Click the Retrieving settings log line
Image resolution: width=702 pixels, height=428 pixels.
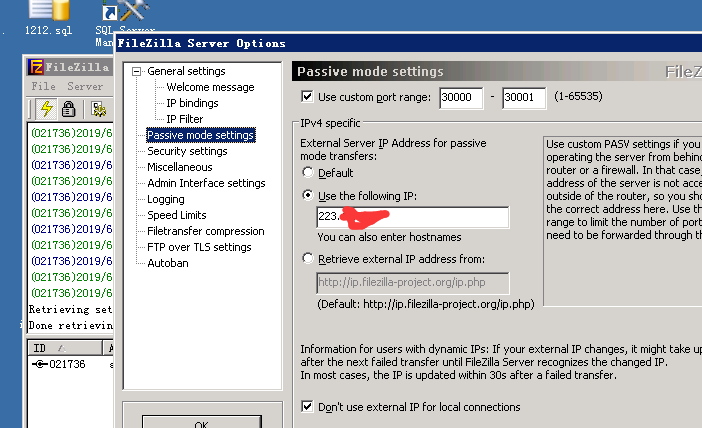(70, 309)
